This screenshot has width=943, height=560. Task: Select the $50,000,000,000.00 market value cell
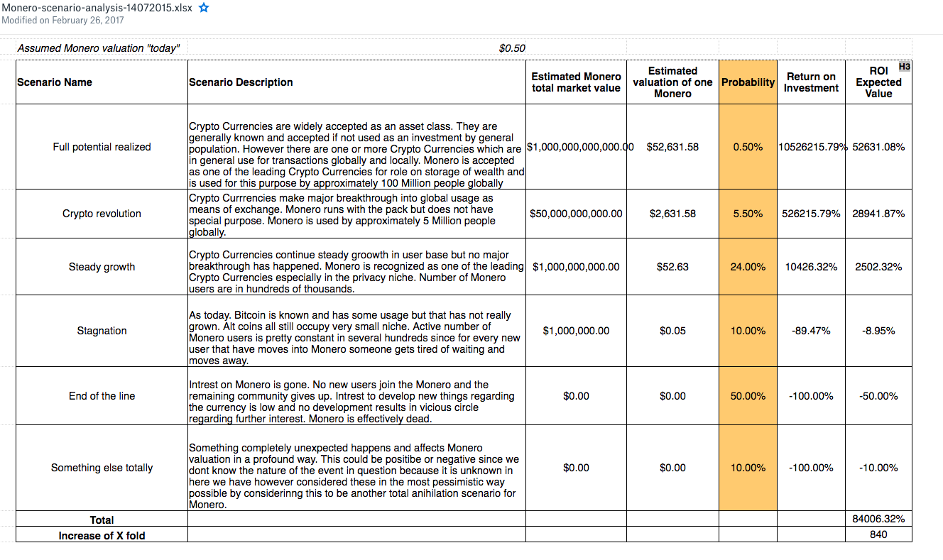tap(576, 214)
